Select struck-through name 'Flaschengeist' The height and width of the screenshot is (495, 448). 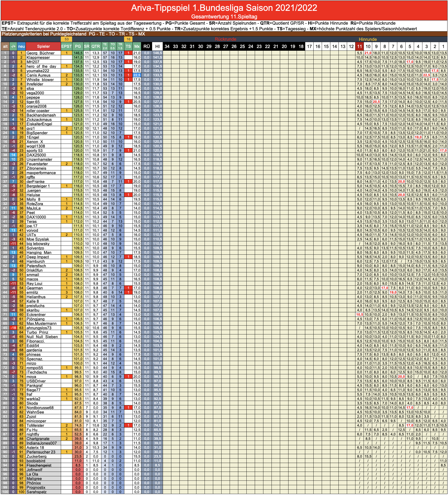tap(39, 465)
